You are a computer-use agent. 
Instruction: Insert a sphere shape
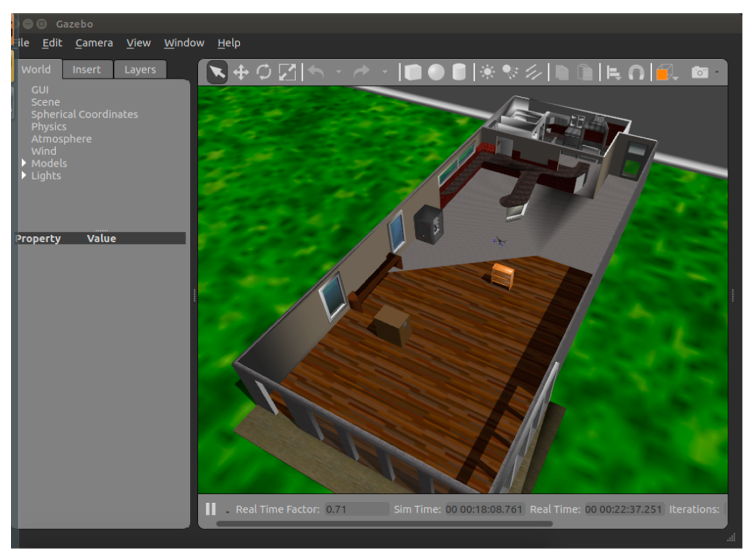436,72
